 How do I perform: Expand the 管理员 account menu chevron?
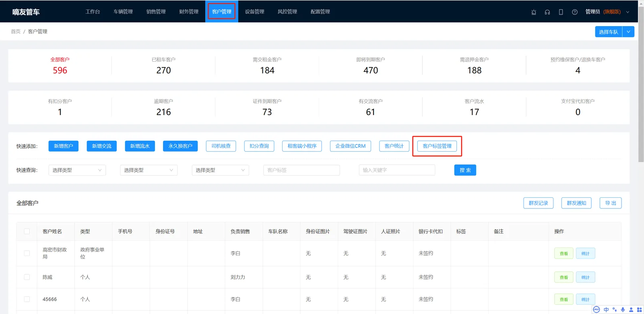627,12
